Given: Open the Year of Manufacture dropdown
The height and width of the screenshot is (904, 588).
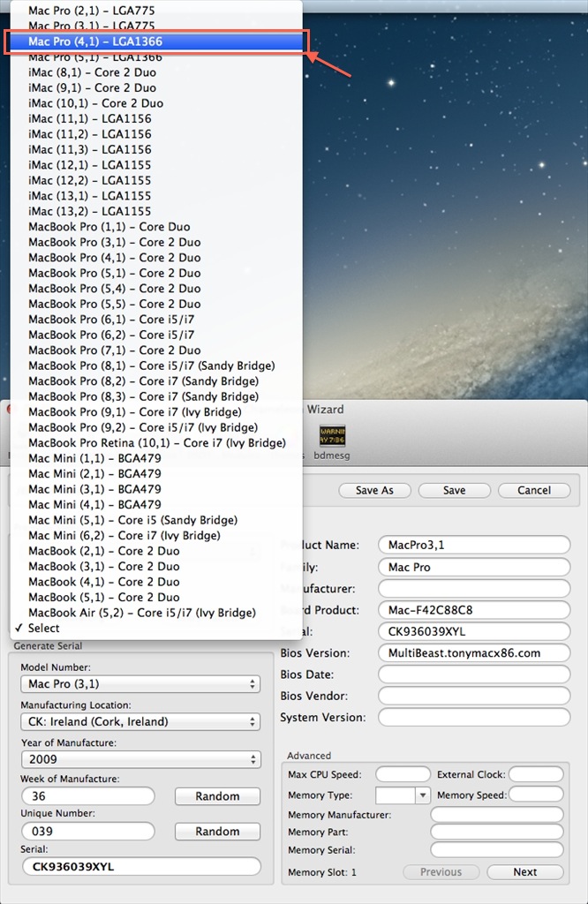Looking at the screenshot, I should click(x=140, y=759).
